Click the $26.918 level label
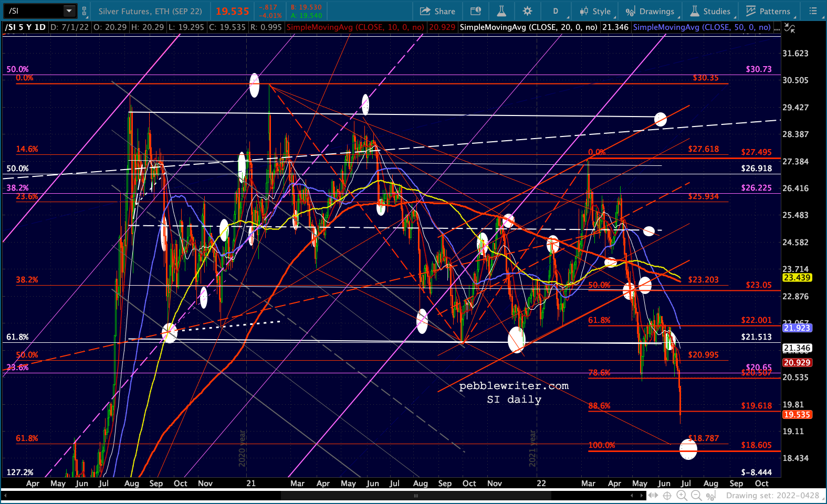Screen dimensions: 827x504 (x=757, y=169)
